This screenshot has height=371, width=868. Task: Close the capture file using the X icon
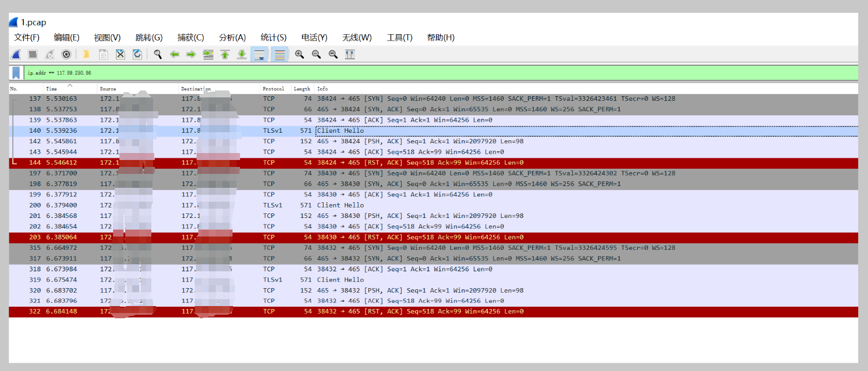tap(120, 54)
